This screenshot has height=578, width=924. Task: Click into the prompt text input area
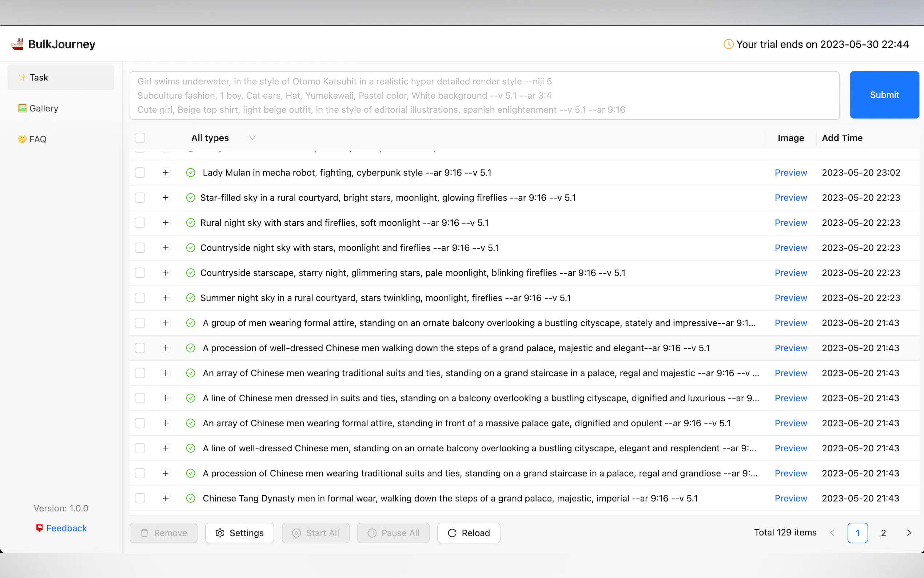click(x=484, y=96)
